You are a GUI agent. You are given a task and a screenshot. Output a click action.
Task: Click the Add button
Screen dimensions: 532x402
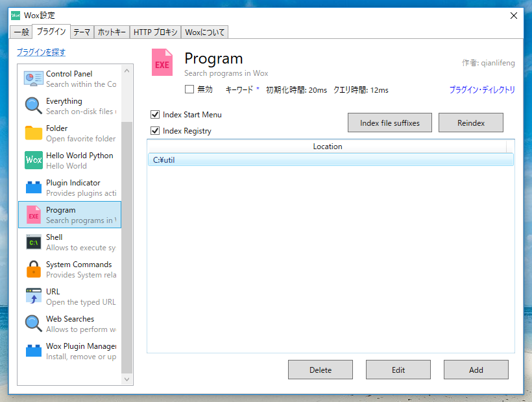click(x=476, y=370)
